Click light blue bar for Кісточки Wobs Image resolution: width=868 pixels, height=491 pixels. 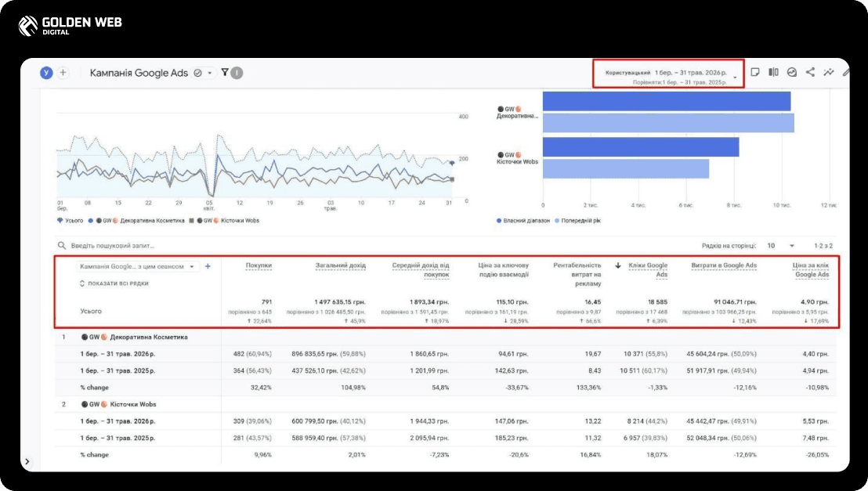[625, 169]
